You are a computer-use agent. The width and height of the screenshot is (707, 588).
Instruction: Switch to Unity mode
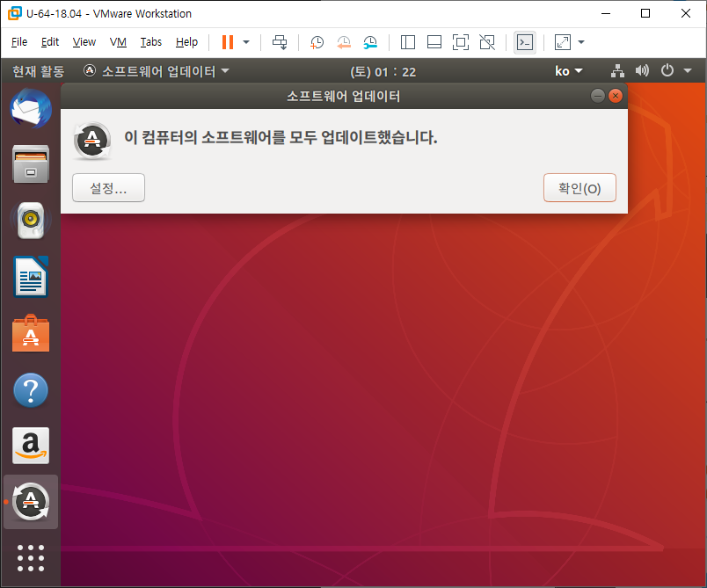pyautogui.click(x=487, y=42)
